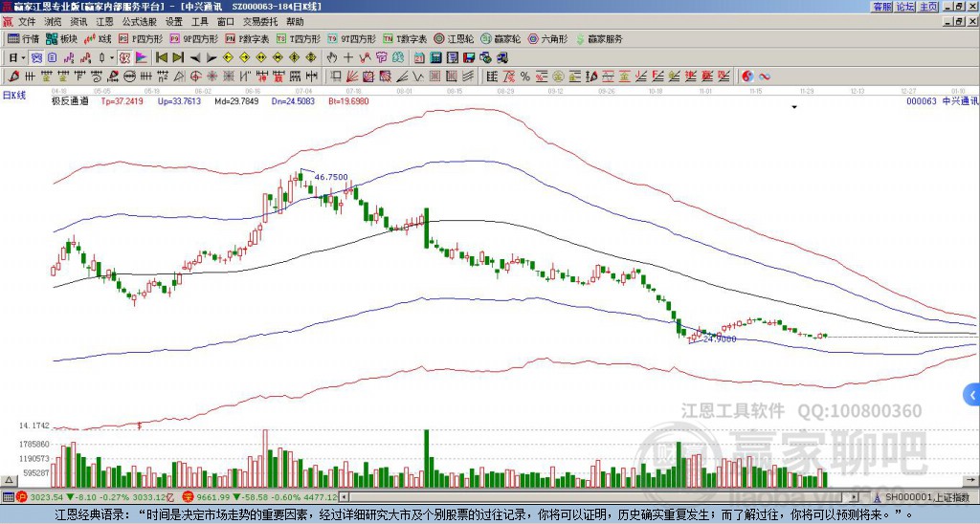Open the 文件 menu
The image size is (980, 524).
(27, 22)
